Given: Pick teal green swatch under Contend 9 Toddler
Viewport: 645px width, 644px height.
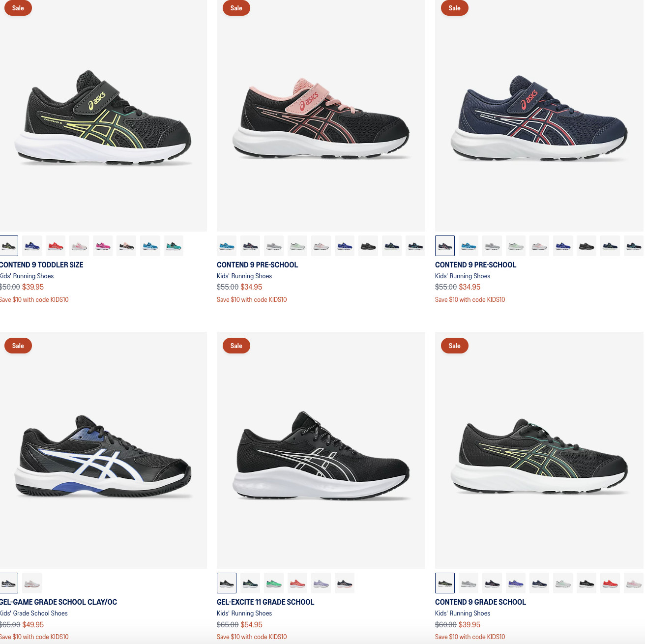Looking at the screenshot, I should point(174,246).
